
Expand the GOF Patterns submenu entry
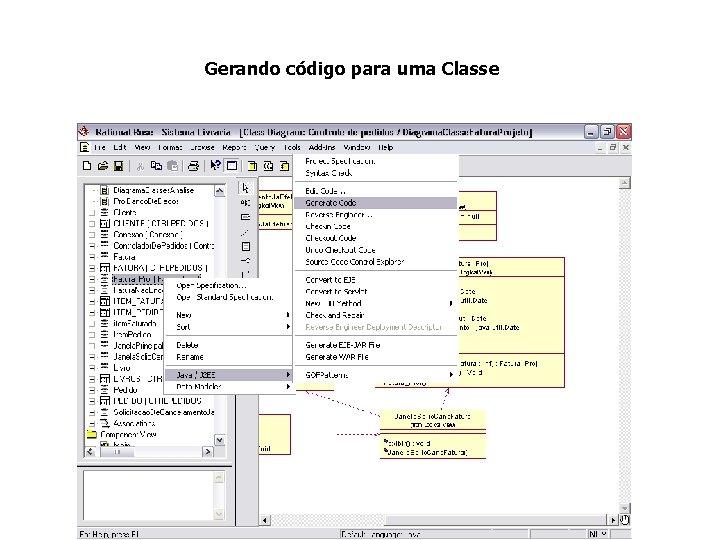tap(375, 375)
